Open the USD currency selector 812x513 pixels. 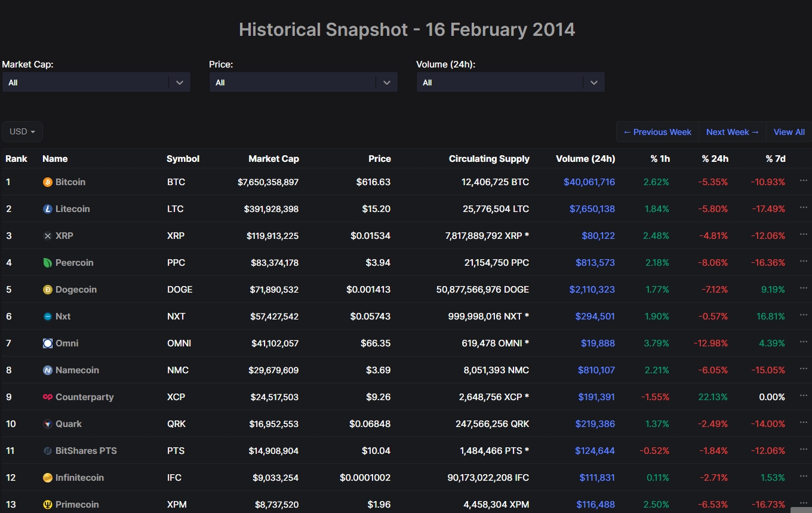tap(22, 131)
